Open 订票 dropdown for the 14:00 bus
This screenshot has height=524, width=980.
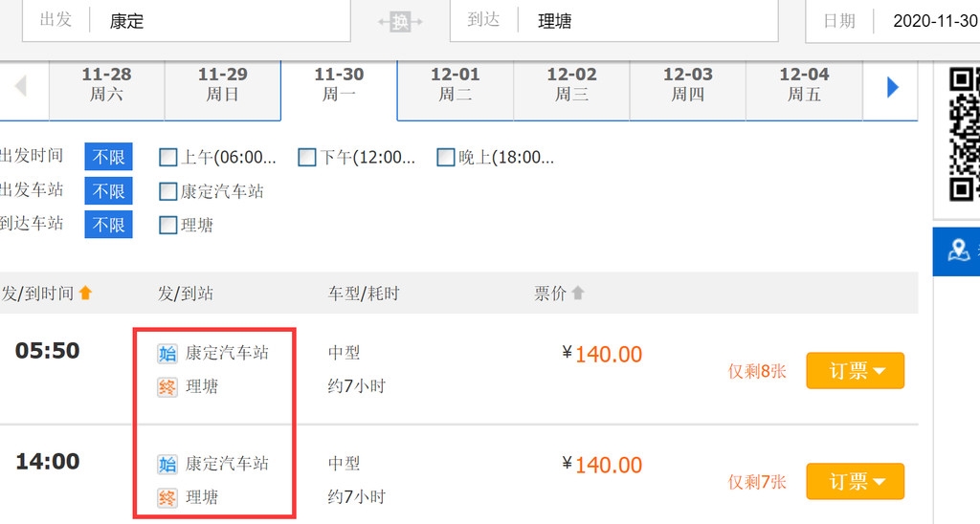(855, 481)
